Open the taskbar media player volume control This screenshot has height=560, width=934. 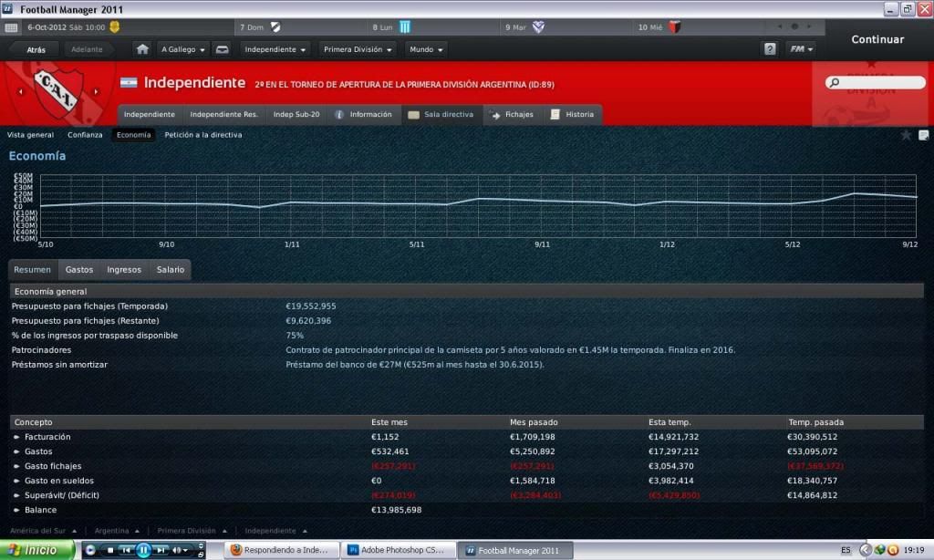(x=180, y=550)
